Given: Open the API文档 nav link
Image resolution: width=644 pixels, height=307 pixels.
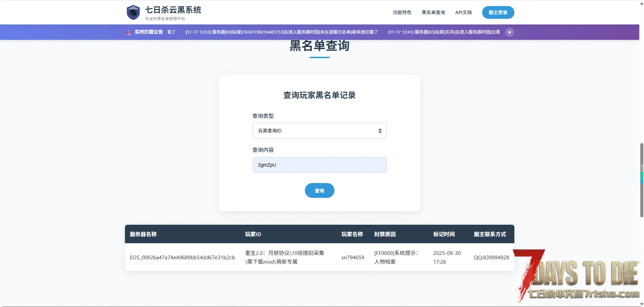Looking at the screenshot, I should point(463,12).
